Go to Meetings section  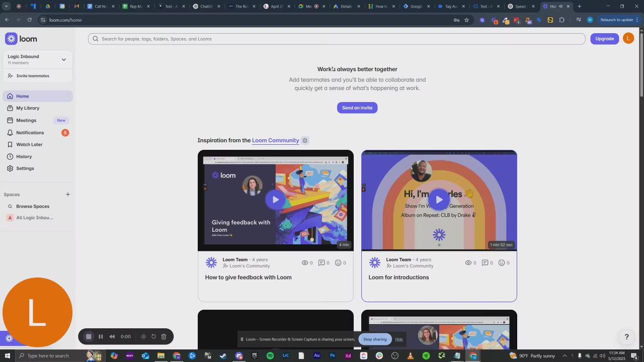click(38, 120)
